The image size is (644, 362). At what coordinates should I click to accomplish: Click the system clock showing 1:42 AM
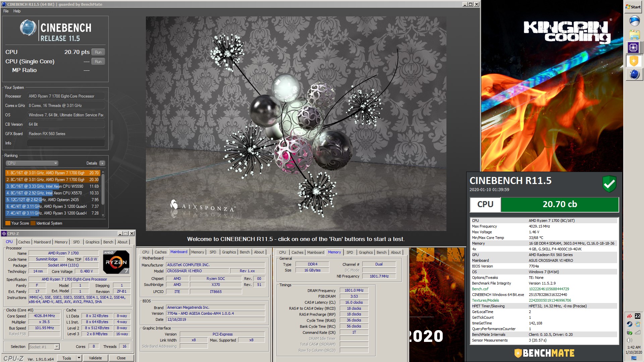(x=634, y=347)
